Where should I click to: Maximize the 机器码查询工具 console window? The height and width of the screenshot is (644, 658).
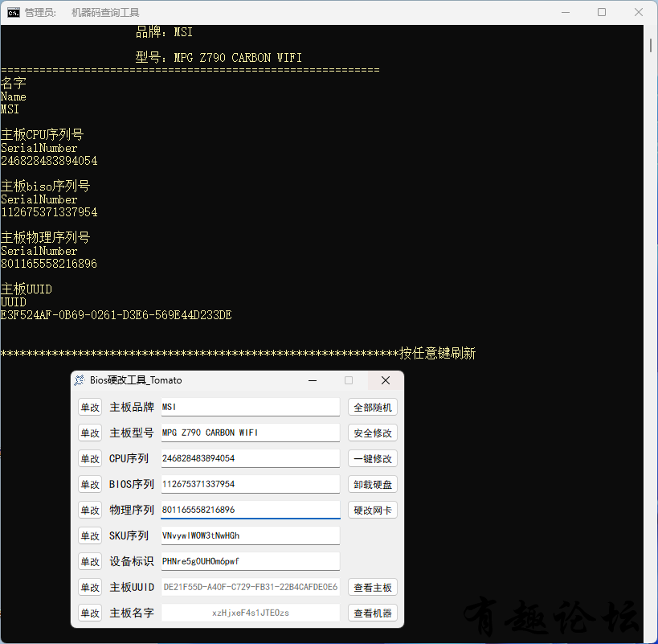click(602, 13)
